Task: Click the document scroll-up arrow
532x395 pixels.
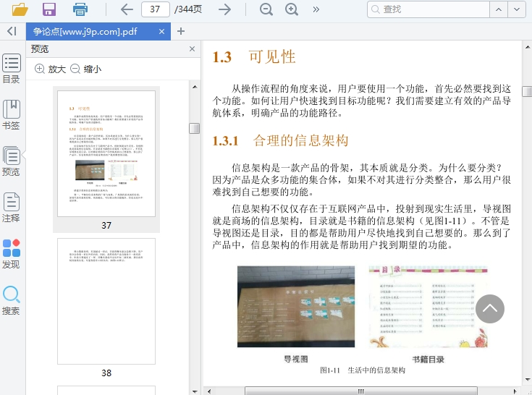Action: click(527, 47)
